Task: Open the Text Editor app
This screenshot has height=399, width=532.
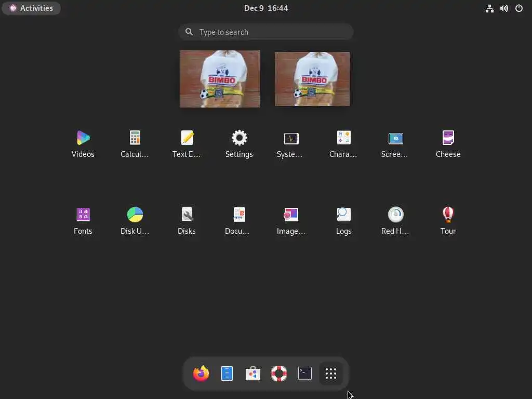Action: point(187,144)
